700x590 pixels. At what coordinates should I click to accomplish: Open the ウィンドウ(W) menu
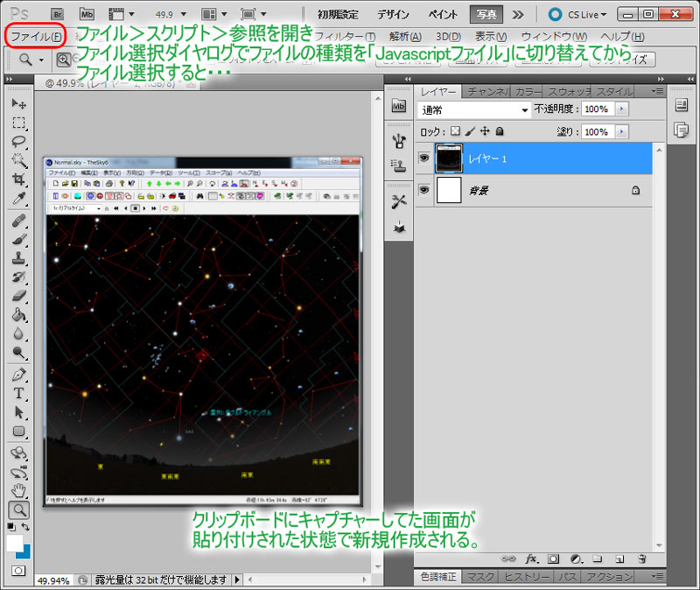(554, 36)
